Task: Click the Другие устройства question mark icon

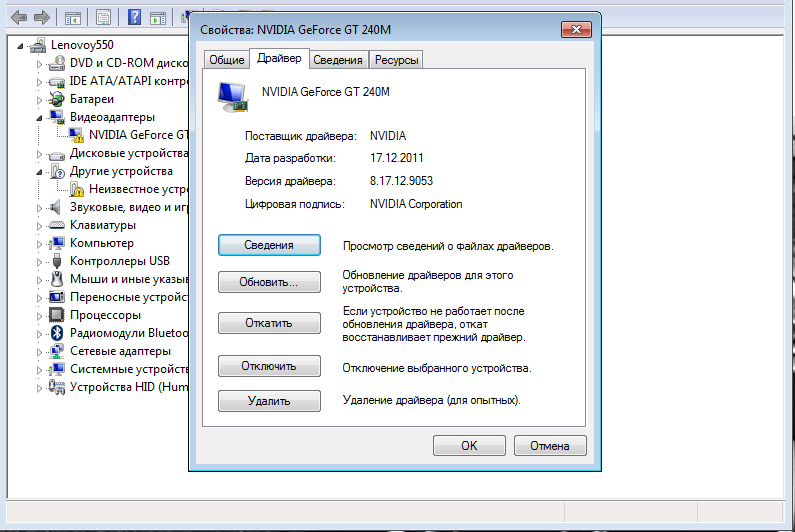Action: (57, 171)
